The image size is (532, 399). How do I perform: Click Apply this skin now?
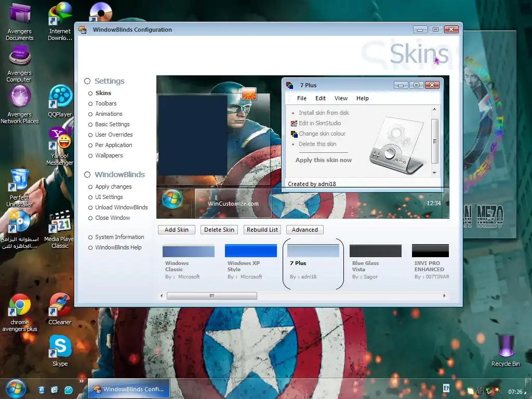(323, 160)
